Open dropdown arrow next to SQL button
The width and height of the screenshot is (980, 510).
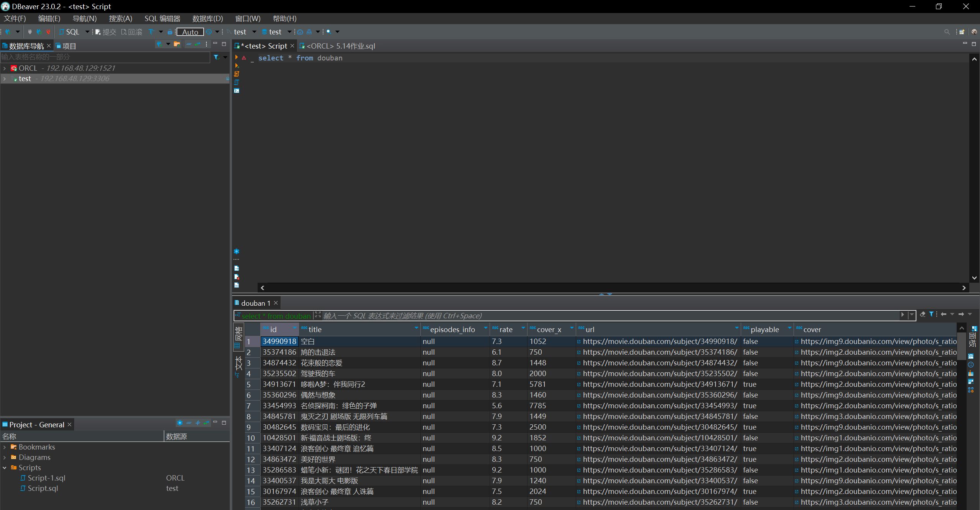pyautogui.click(x=87, y=32)
